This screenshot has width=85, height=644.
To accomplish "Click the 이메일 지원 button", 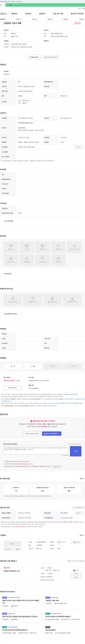I will [x=12, y=388].
